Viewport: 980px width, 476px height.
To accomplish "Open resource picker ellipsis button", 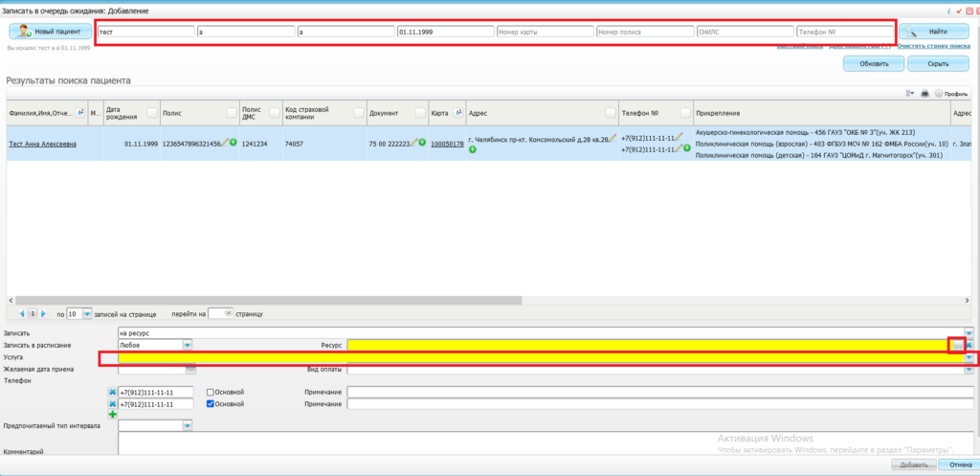I will 957,346.
